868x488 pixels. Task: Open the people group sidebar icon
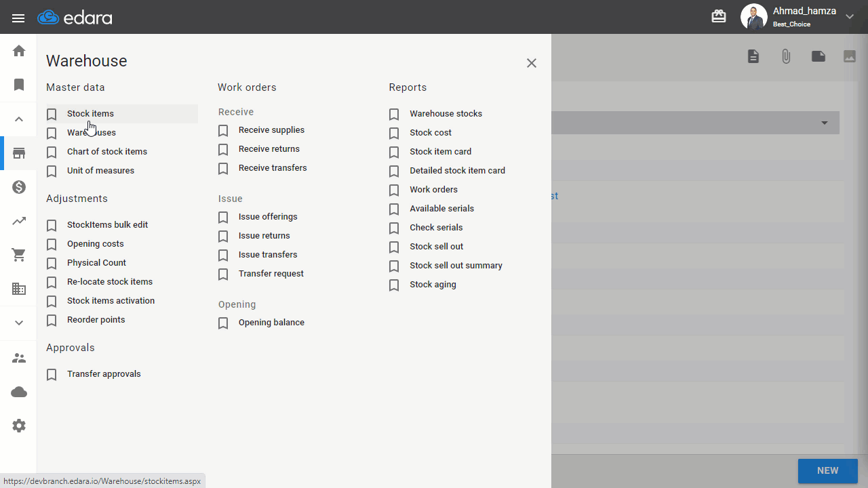[x=19, y=358]
